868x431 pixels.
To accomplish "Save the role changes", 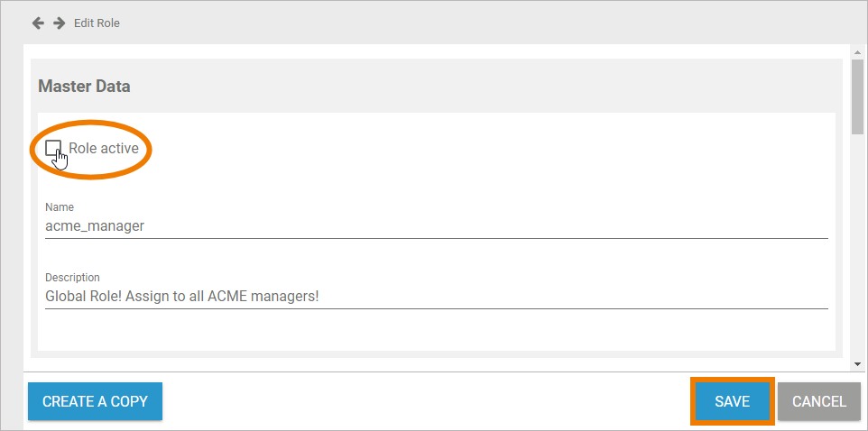I will pyautogui.click(x=732, y=401).
